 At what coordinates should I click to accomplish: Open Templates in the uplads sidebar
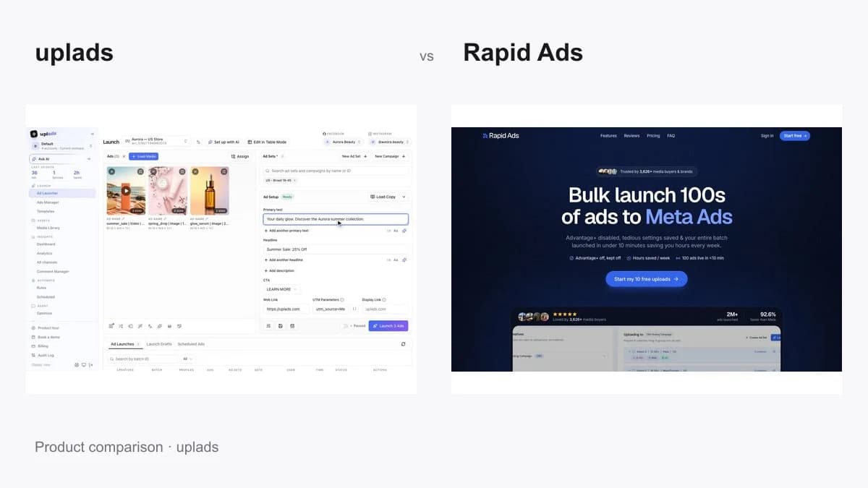coord(46,211)
